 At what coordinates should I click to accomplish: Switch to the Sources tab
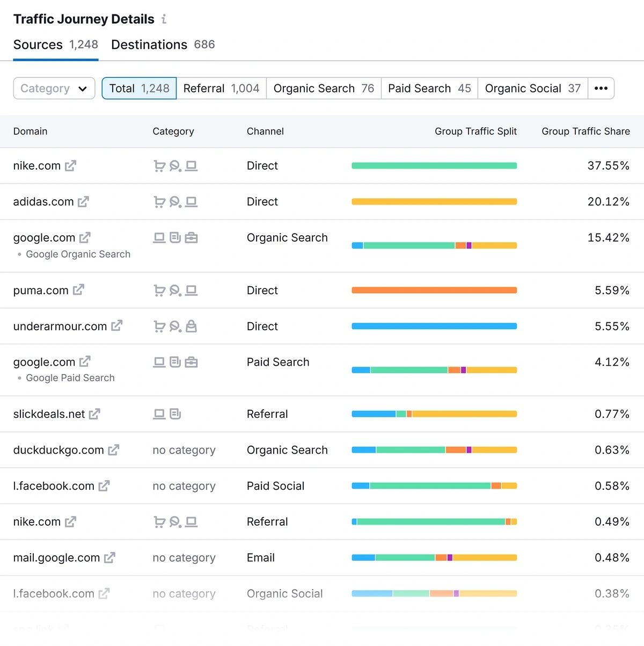[56, 45]
